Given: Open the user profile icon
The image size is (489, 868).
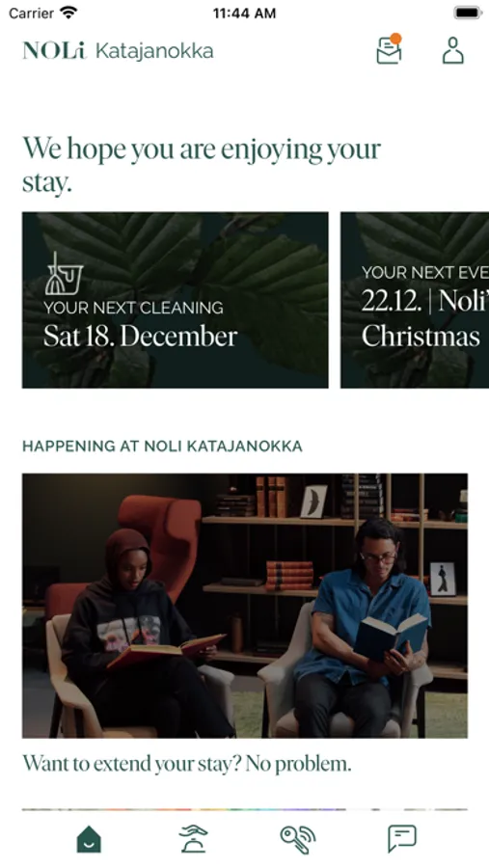Looking at the screenshot, I should (x=452, y=50).
